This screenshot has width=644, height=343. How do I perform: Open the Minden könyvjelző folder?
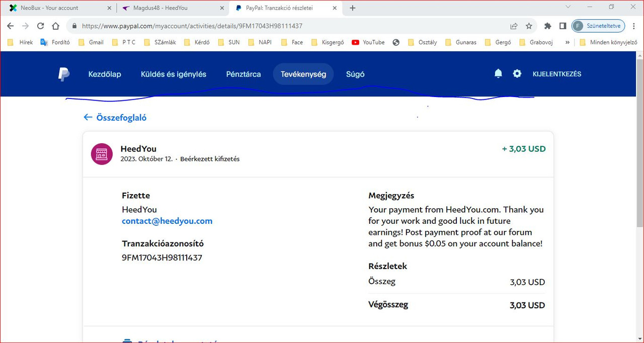pos(608,42)
